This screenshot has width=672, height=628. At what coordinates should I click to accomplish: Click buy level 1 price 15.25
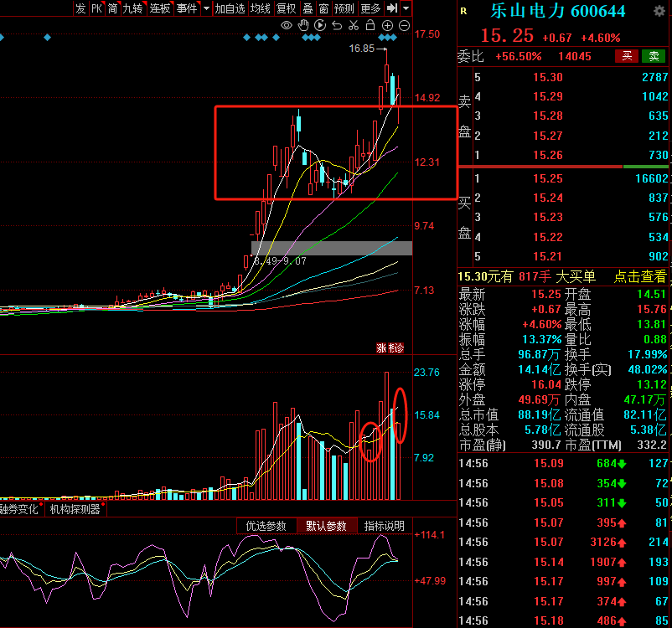[548, 178]
